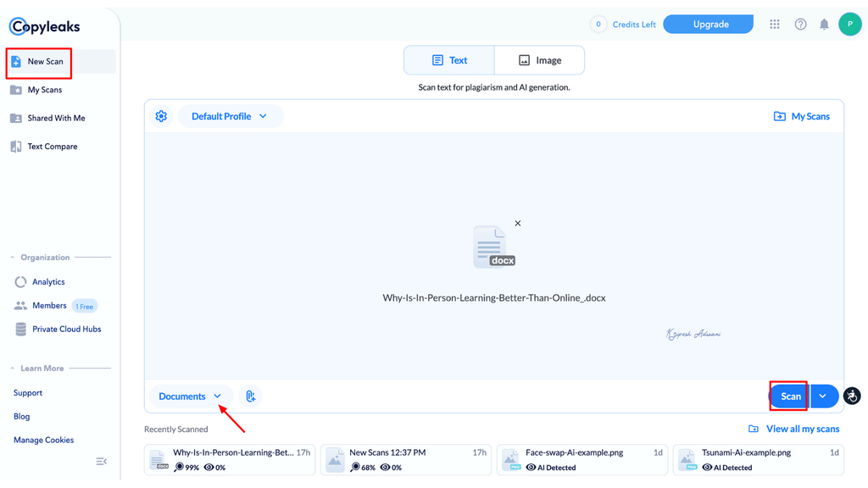Click the attach file paperclip icon
The height and width of the screenshot is (488, 868).
coord(251,396)
